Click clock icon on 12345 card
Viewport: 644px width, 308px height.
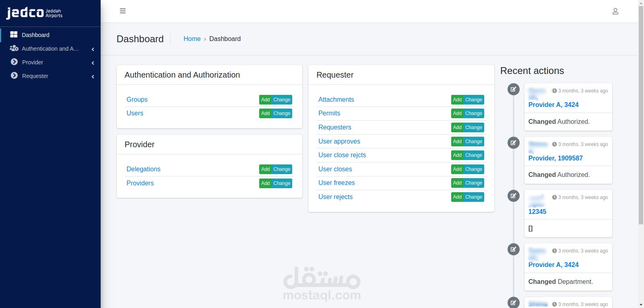(x=554, y=197)
